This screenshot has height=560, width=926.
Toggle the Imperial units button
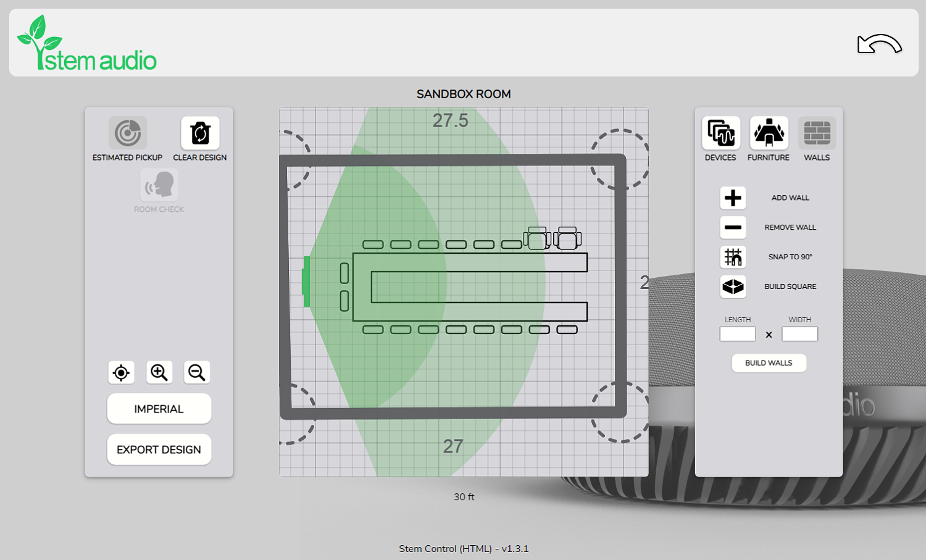tap(159, 409)
